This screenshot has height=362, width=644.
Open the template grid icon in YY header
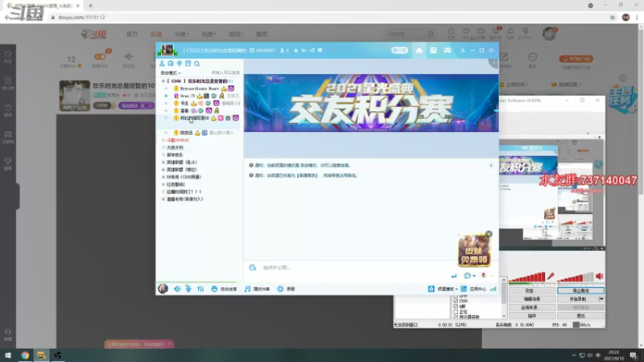point(433,51)
